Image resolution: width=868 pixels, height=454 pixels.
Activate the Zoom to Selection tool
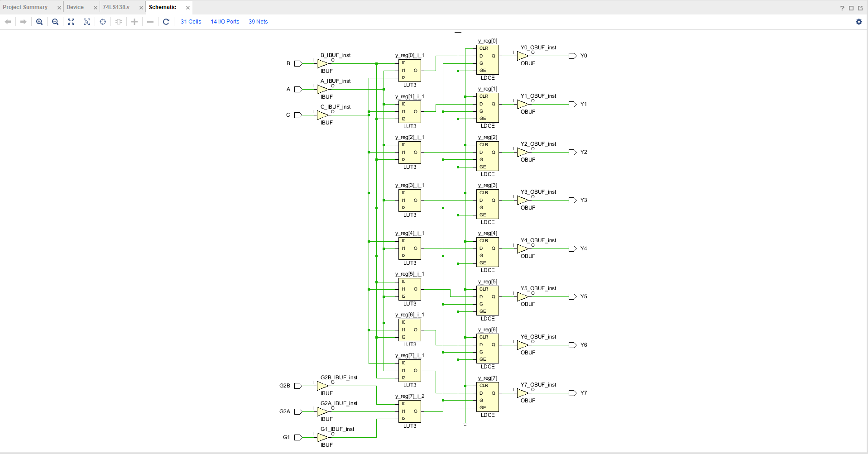coord(86,22)
